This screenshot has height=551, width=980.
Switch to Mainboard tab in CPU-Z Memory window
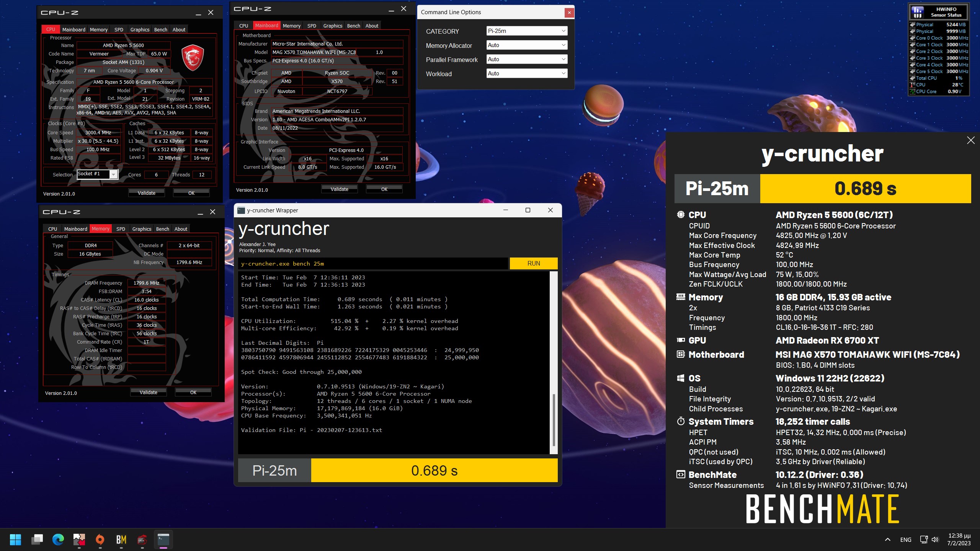76,229
